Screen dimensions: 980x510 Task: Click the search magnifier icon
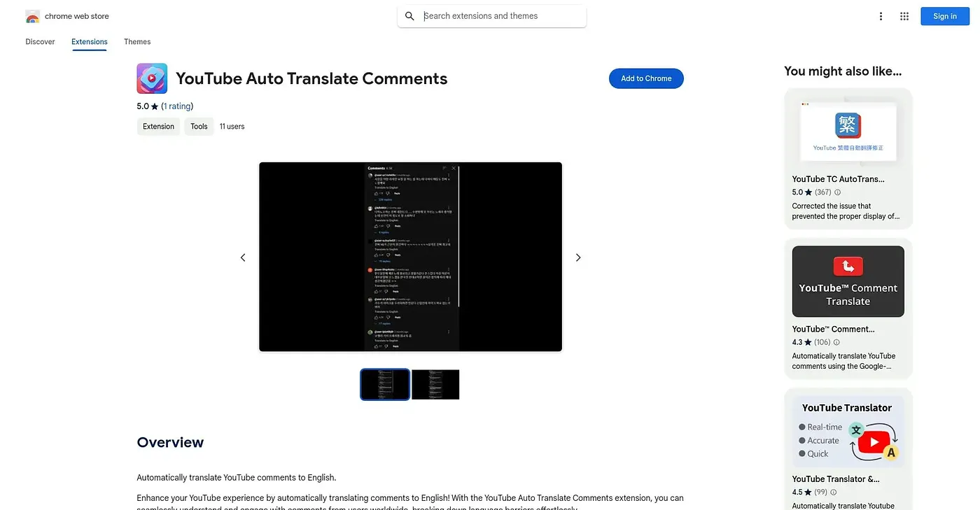(x=410, y=16)
